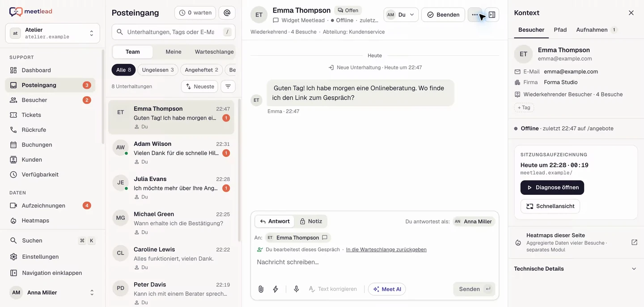Open Verfügbarkeit clock item
Screen dimensions: 644x307
(x=50, y=174)
